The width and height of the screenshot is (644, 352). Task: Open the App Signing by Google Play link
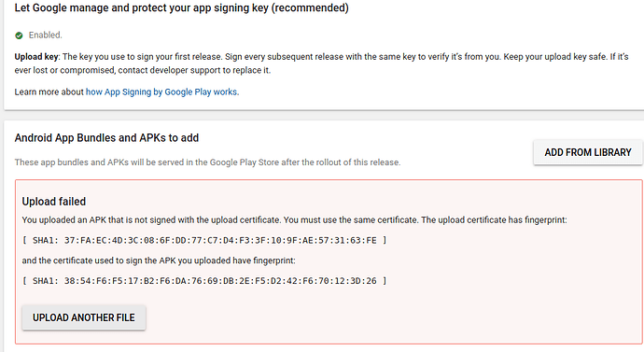(161, 92)
